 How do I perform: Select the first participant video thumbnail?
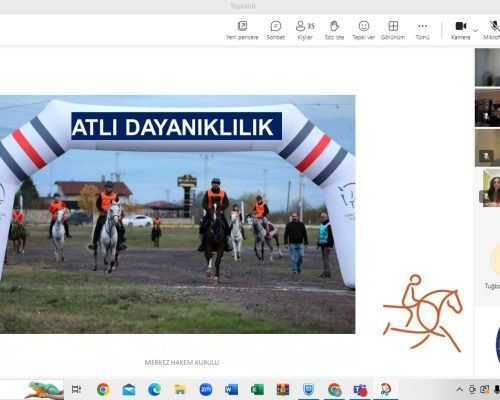[487, 67]
